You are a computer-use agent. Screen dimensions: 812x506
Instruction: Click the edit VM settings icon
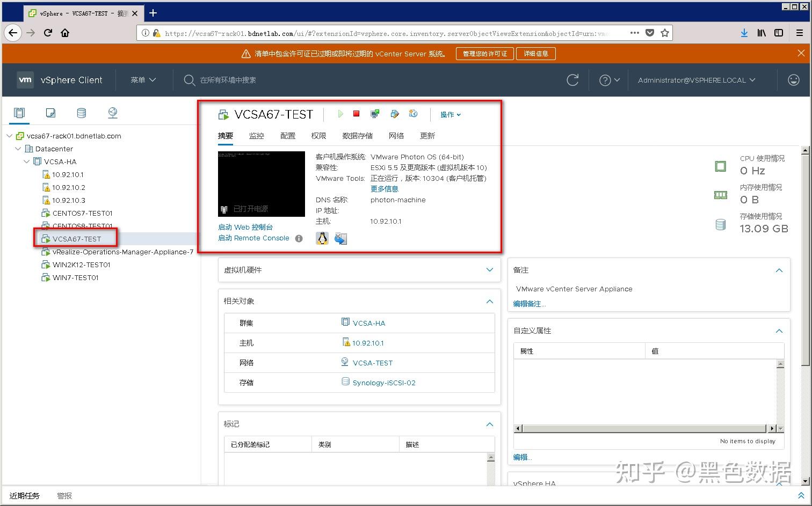[x=395, y=114]
